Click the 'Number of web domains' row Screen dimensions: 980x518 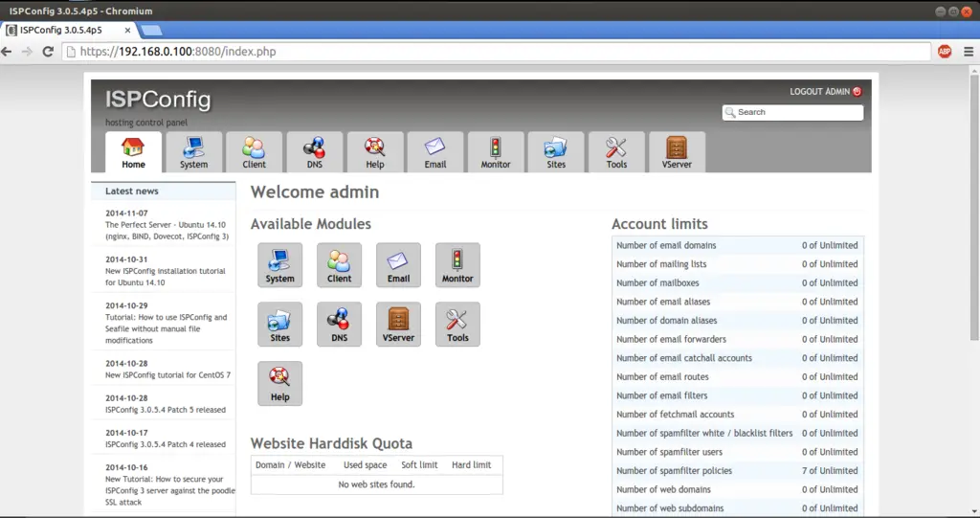point(738,489)
